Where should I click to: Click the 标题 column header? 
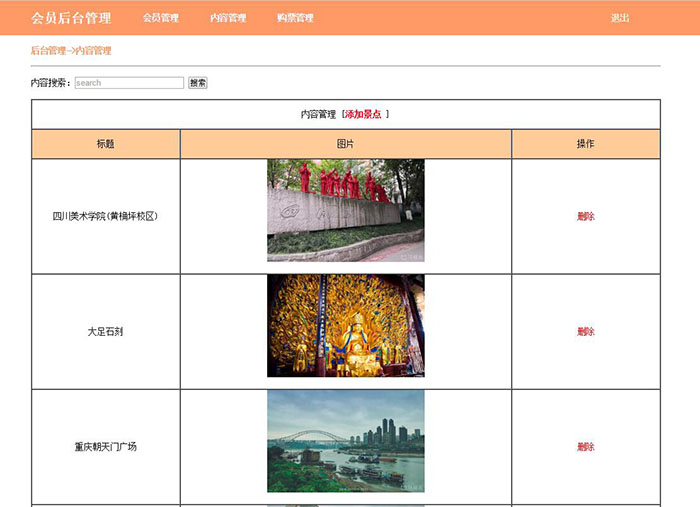point(106,144)
